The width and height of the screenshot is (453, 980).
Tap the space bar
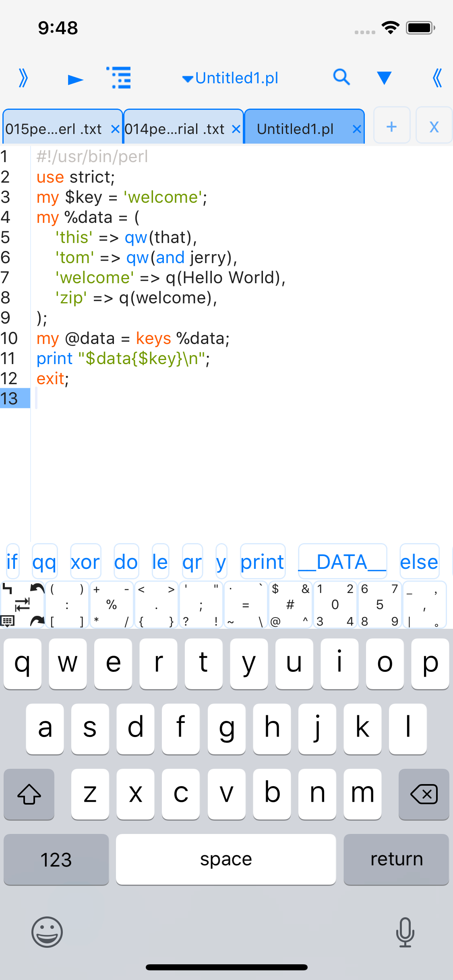[x=226, y=859]
